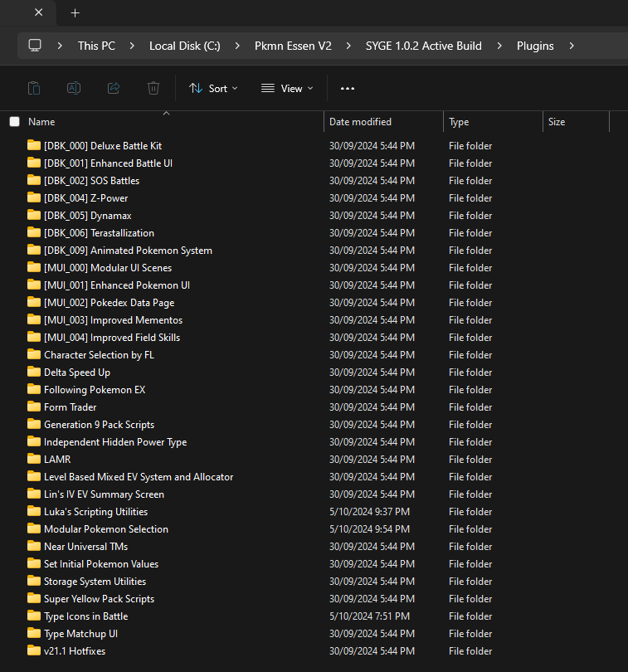Click the Delete trash icon
The width and height of the screenshot is (628, 672).
(153, 88)
